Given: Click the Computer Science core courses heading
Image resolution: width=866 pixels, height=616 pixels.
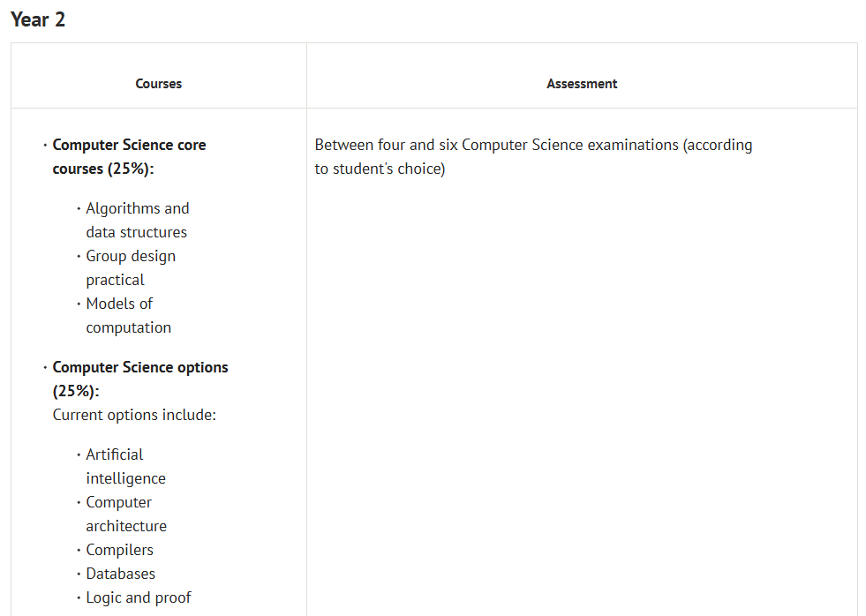Looking at the screenshot, I should click(x=129, y=156).
